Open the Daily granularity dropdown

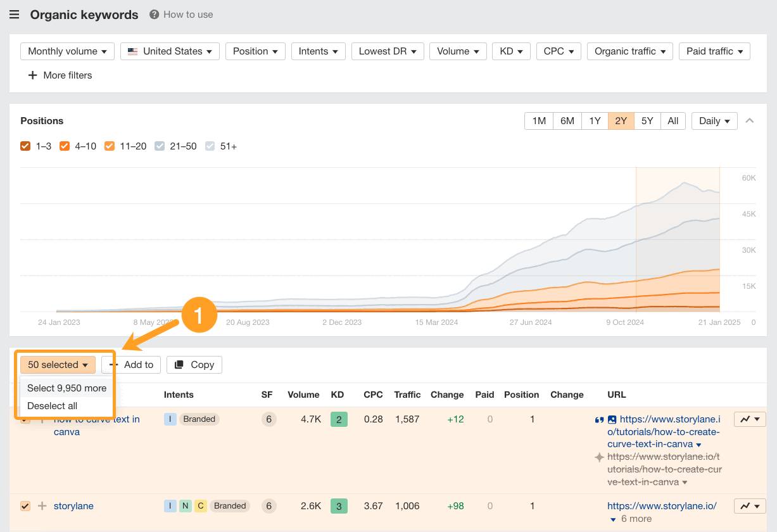pos(714,121)
